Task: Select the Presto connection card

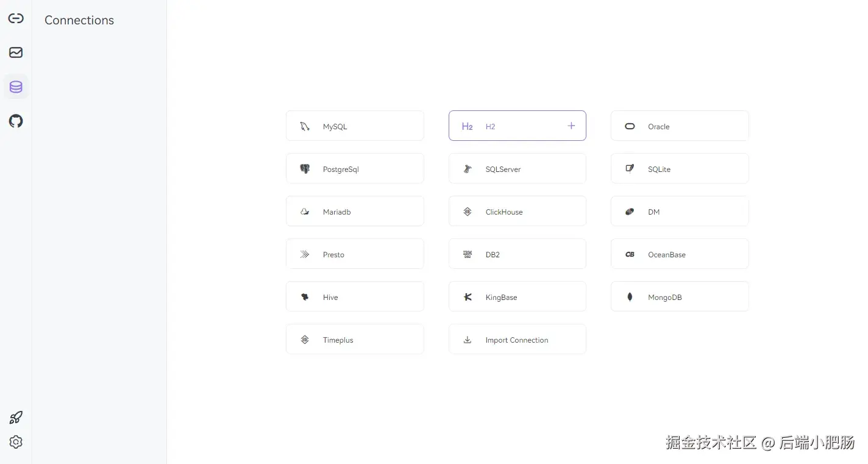Action: pyautogui.click(x=354, y=254)
